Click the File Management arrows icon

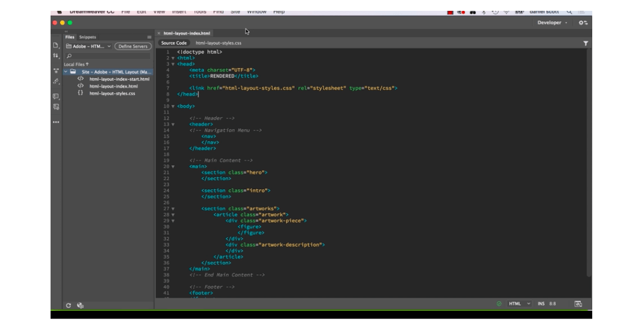[x=56, y=55]
